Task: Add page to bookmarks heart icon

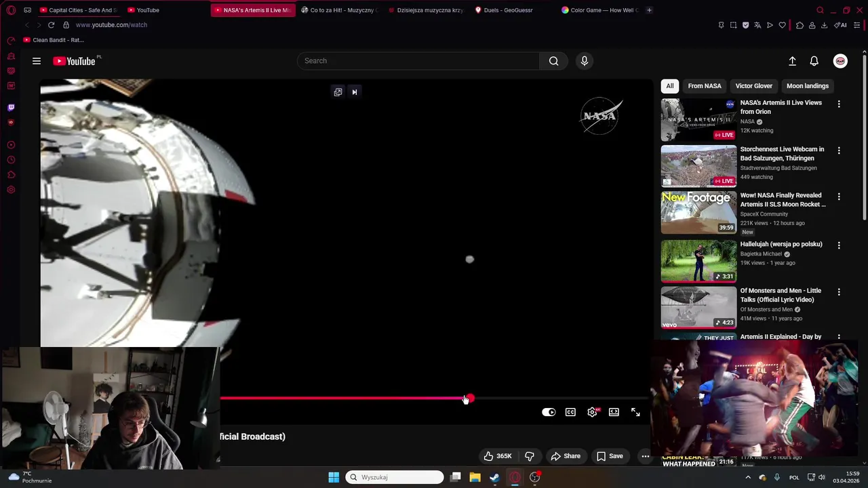Action: tap(782, 25)
